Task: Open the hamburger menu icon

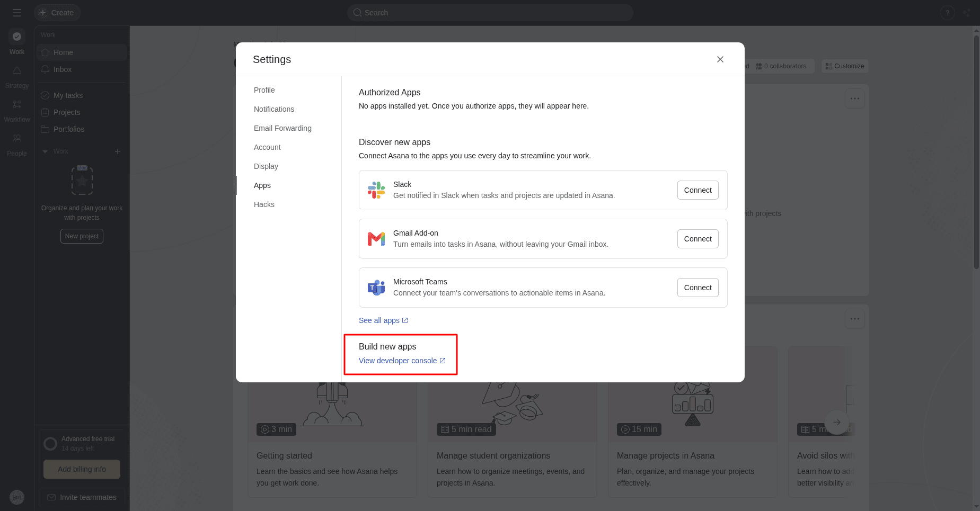Action: [17, 13]
